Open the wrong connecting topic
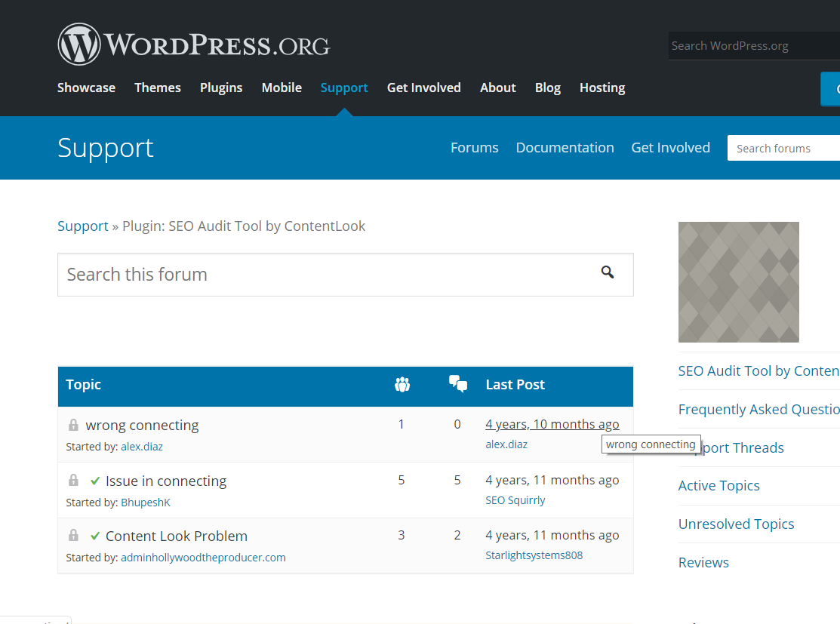 142,426
